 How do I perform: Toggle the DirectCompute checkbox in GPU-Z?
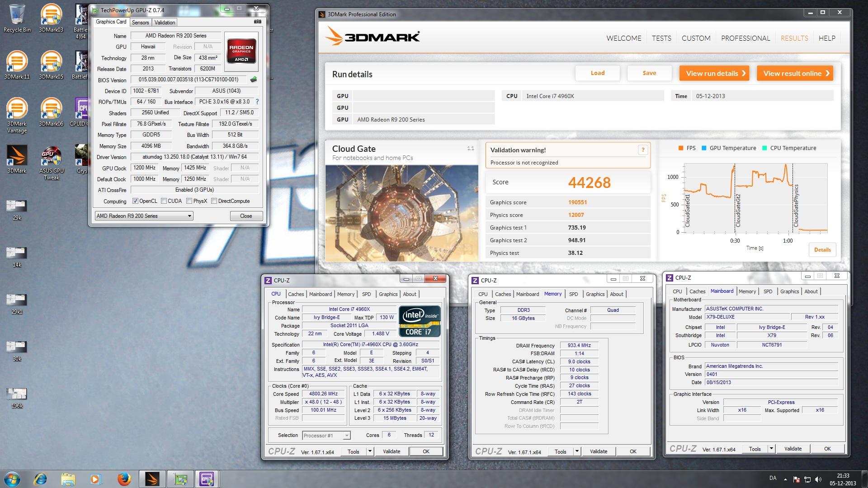click(214, 201)
